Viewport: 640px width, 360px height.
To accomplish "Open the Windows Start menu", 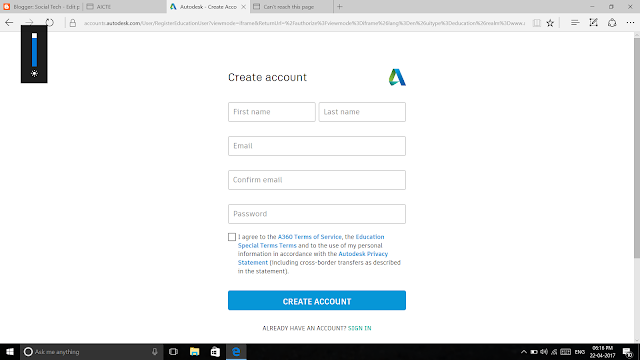I will 10,352.
